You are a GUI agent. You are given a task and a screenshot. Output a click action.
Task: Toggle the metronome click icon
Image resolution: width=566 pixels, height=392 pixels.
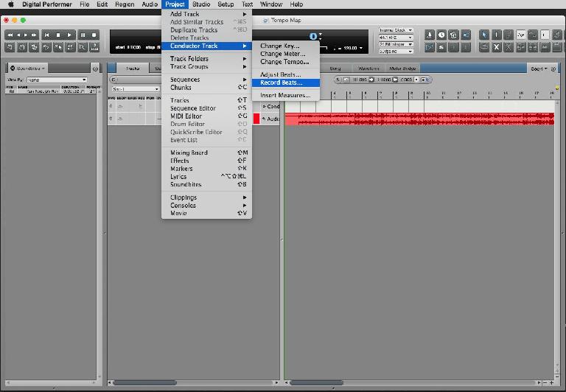pyautogui.click(x=430, y=35)
